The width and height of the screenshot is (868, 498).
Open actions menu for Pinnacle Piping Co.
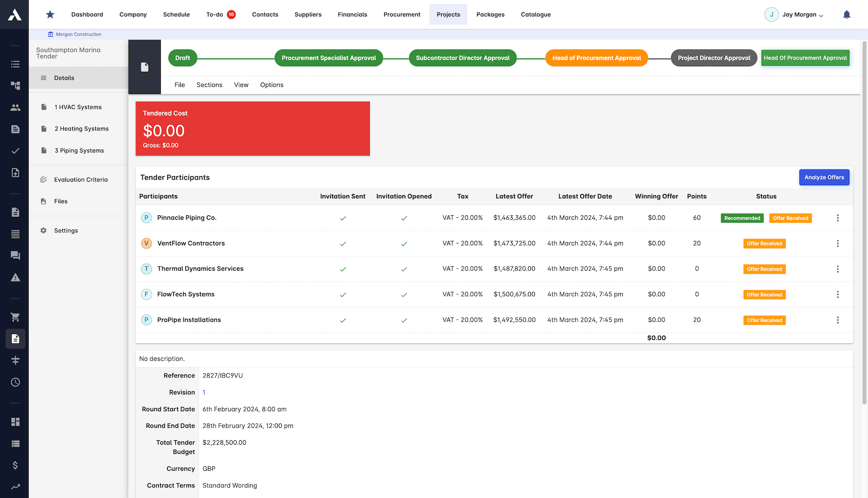838,218
